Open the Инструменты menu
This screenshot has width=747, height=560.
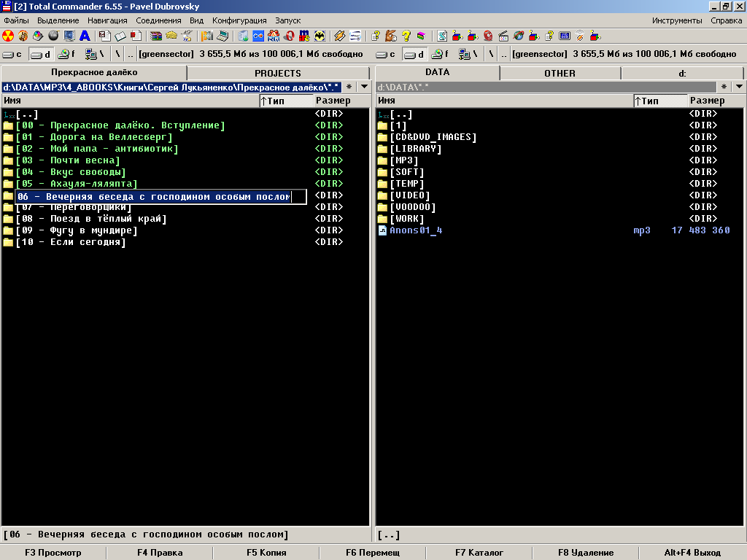[x=677, y=20]
